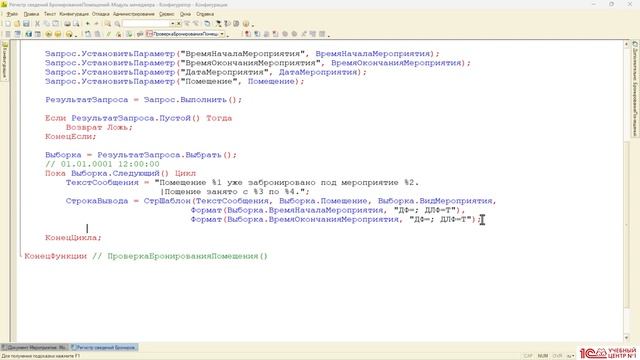Image resolution: width=640 pixels, height=360 pixels.
Task: Click the 'КонецФункции' line
Action: pos(56,256)
